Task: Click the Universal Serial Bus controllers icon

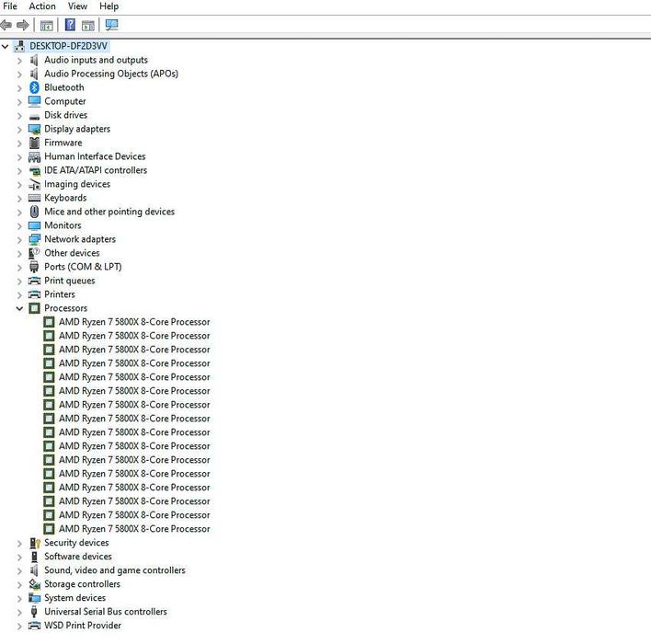Action: [34, 611]
